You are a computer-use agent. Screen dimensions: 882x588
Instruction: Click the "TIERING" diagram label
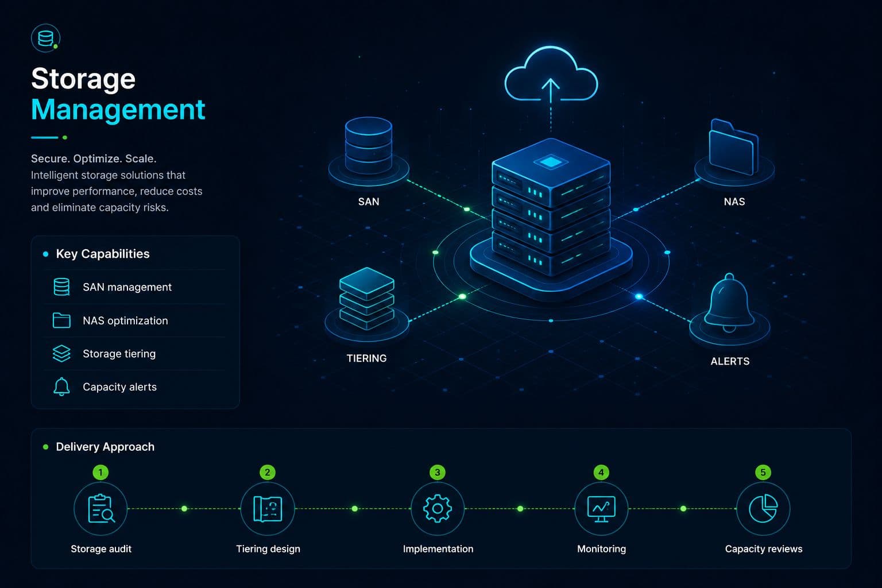click(366, 358)
